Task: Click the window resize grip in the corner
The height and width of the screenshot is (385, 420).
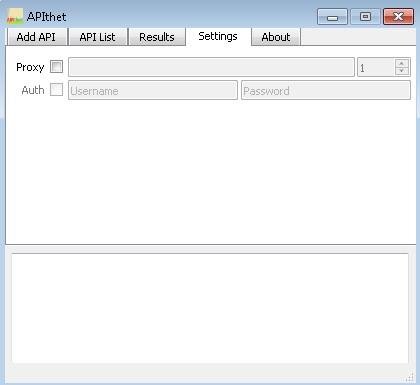Action: click(410, 378)
